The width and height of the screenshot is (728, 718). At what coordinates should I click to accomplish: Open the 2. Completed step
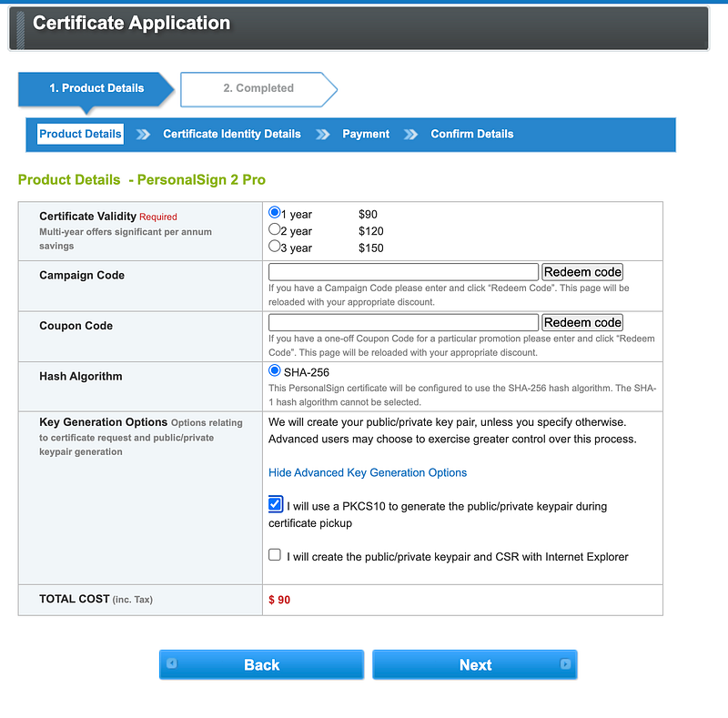[x=258, y=89]
